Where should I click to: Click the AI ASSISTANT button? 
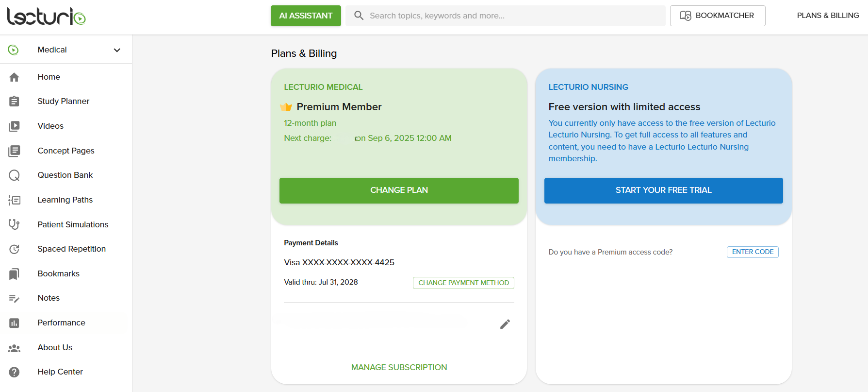tap(306, 16)
